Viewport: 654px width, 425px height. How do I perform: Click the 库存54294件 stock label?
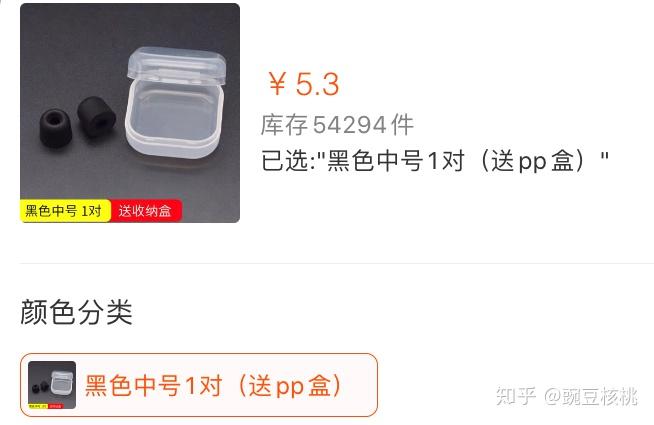coord(337,124)
